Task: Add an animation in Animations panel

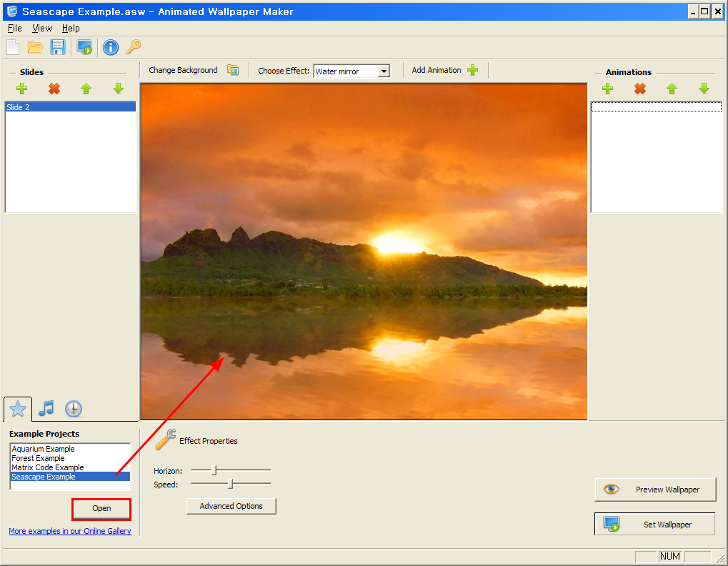Action: [x=608, y=88]
